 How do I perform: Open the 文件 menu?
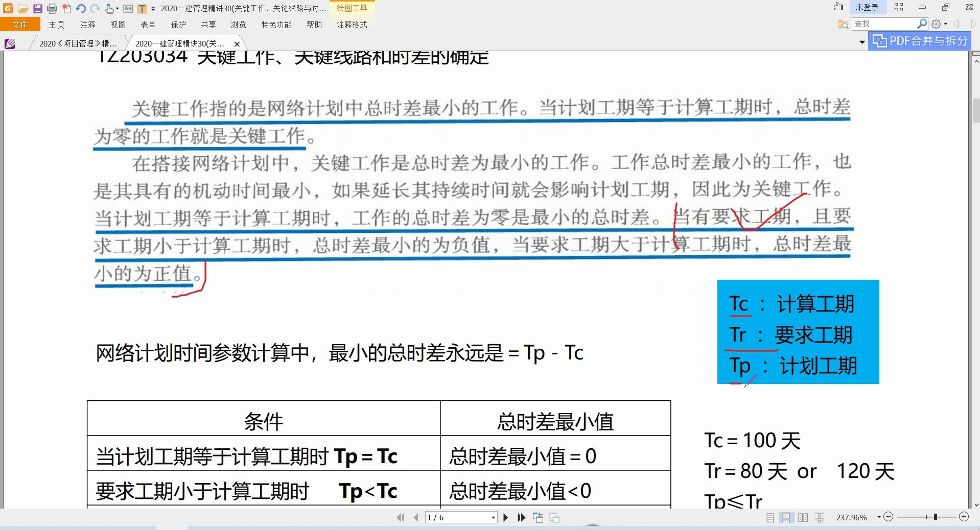pos(20,25)
